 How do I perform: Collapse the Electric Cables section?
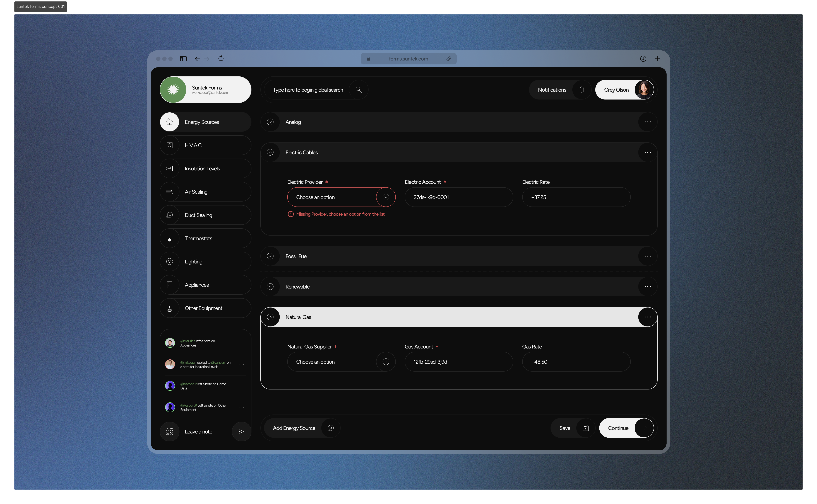(x=270, y=152)
